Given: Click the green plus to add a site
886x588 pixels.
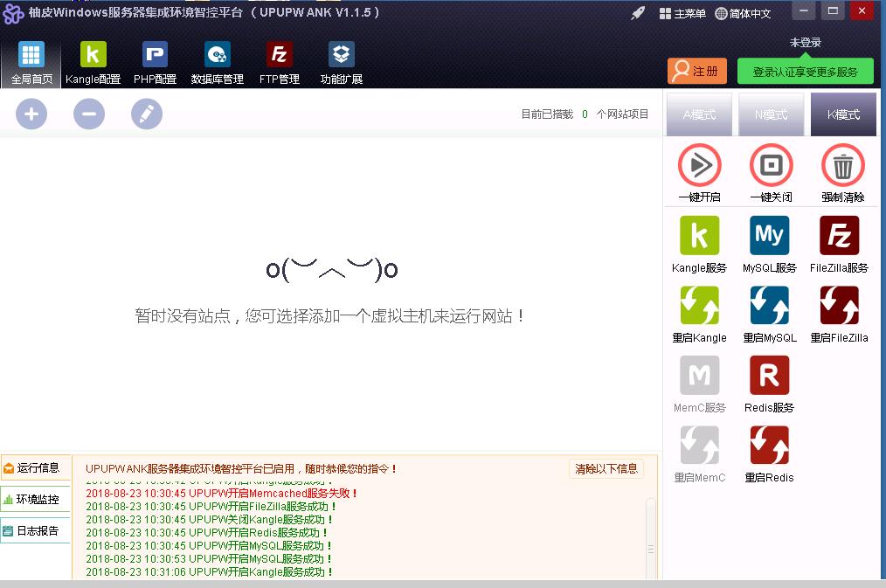Looking at the screenshot, I should click(x=31, y=114).
